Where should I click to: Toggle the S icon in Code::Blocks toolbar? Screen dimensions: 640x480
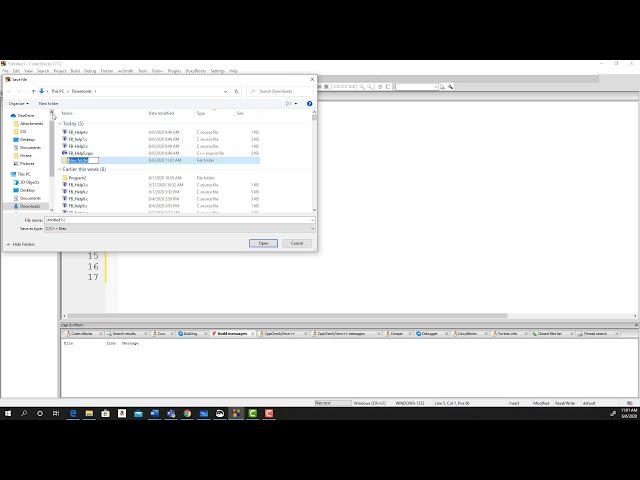point(380,87)
